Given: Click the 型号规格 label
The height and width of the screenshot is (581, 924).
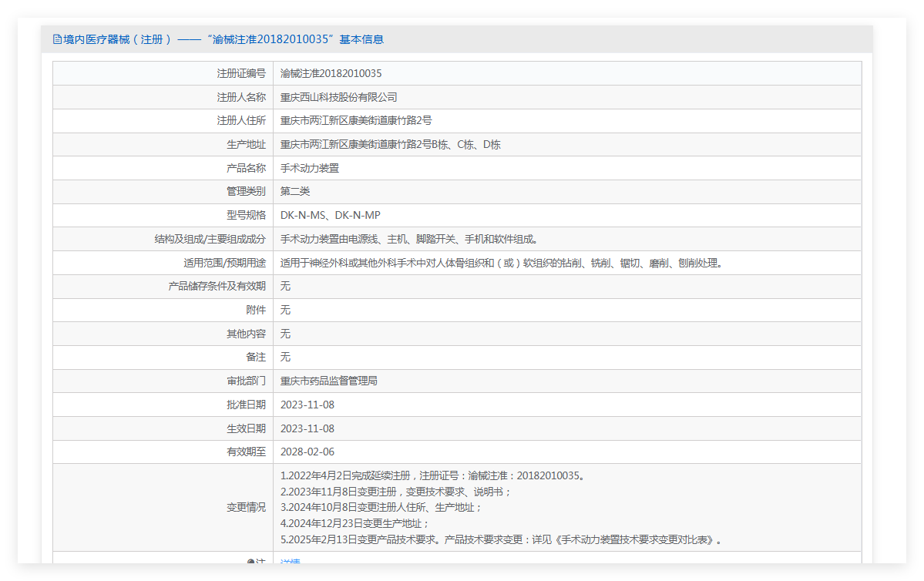Looking at the screenshot, I should tap(247, 215).
